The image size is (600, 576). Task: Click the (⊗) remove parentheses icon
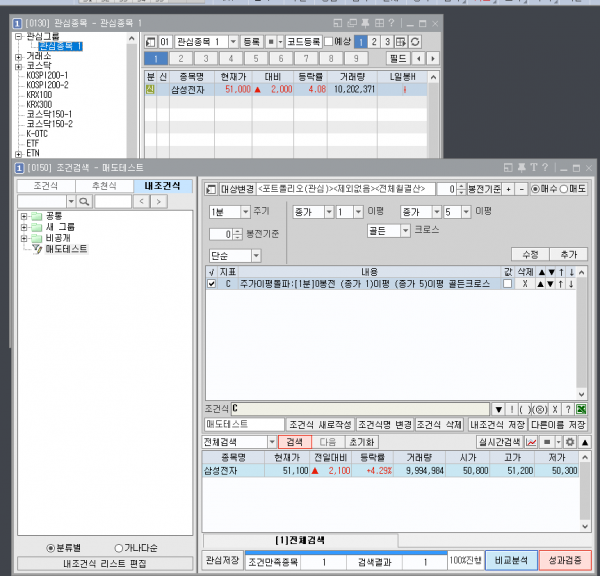tap(540, 410)
